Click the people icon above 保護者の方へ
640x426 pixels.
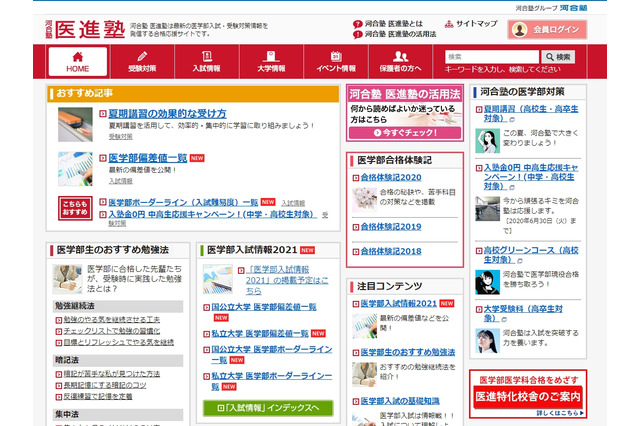tap(400, 56)
